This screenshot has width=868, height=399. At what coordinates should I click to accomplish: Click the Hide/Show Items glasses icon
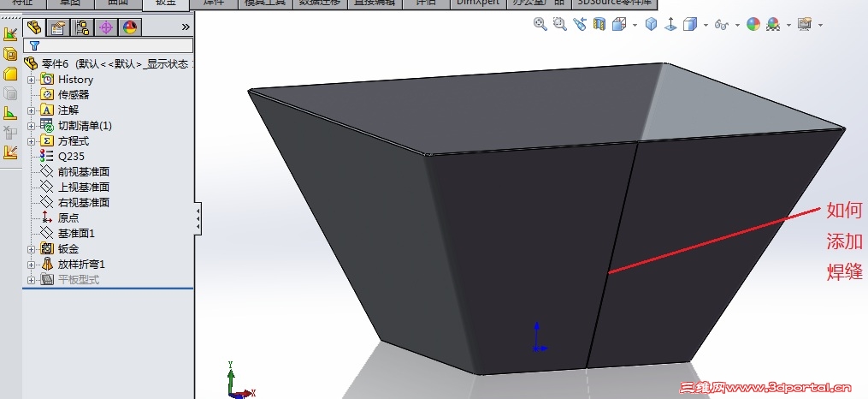[721, 25]
